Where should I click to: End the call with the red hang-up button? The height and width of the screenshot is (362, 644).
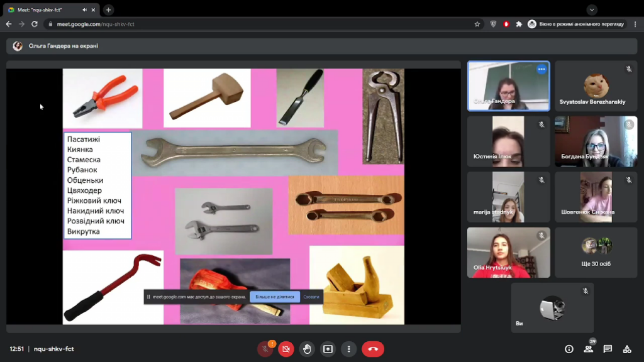[x=373, y=349]
